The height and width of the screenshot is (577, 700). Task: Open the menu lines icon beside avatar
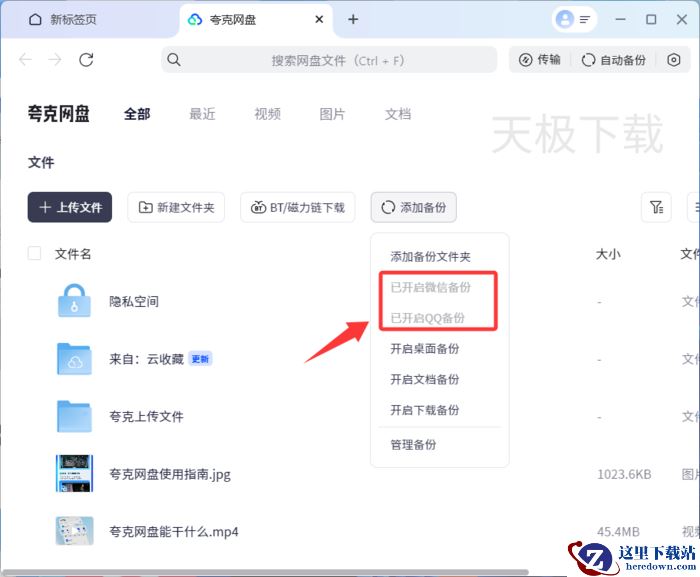585,20
